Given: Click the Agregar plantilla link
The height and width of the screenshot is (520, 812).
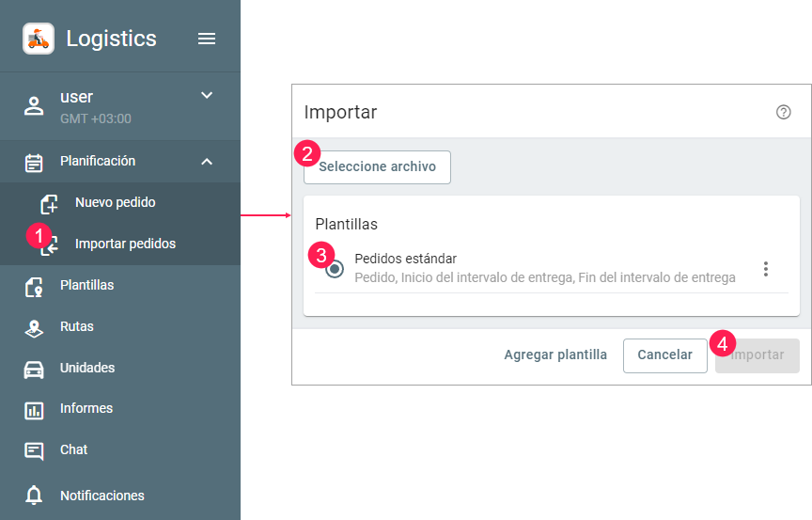Looking at the screenshot, I should (555, 355).
